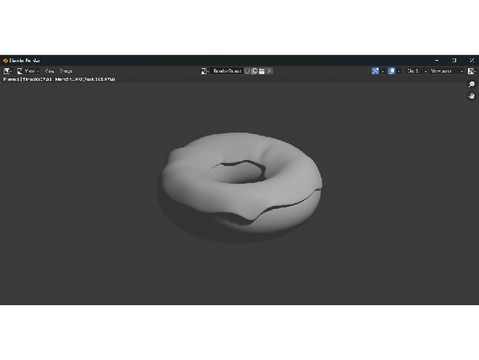479x360 pixels.
Task: Click the Render Result image name field
Action: (227, 71)
